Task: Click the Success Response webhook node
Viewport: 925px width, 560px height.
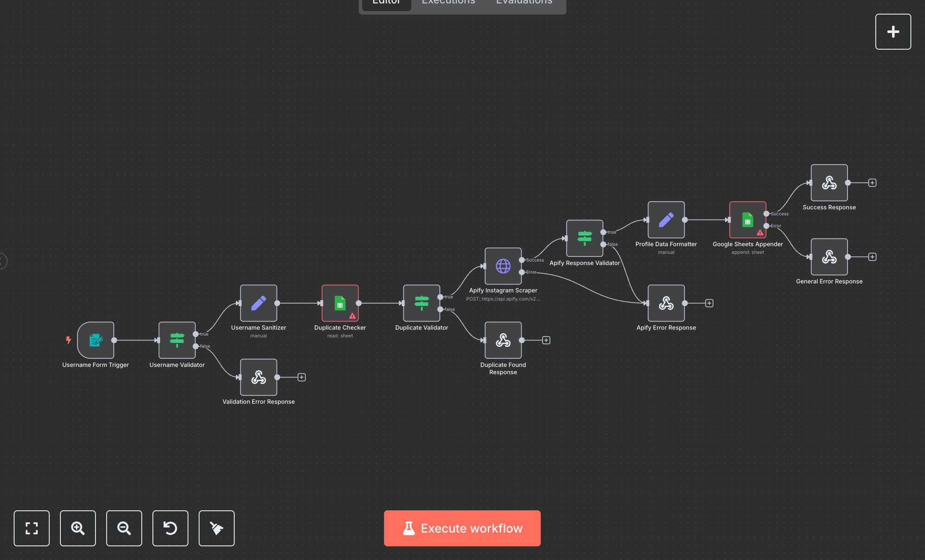Action: pyautogui.click(x=829, y=183)
